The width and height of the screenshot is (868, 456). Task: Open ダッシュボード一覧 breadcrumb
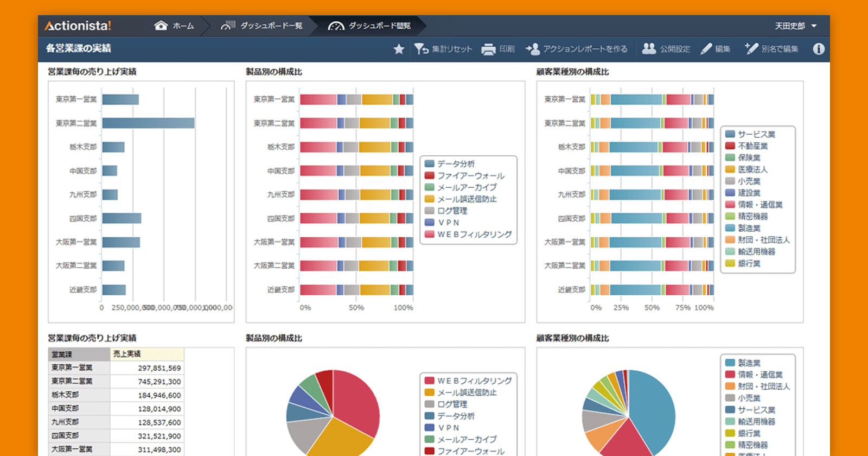point(261,26)
